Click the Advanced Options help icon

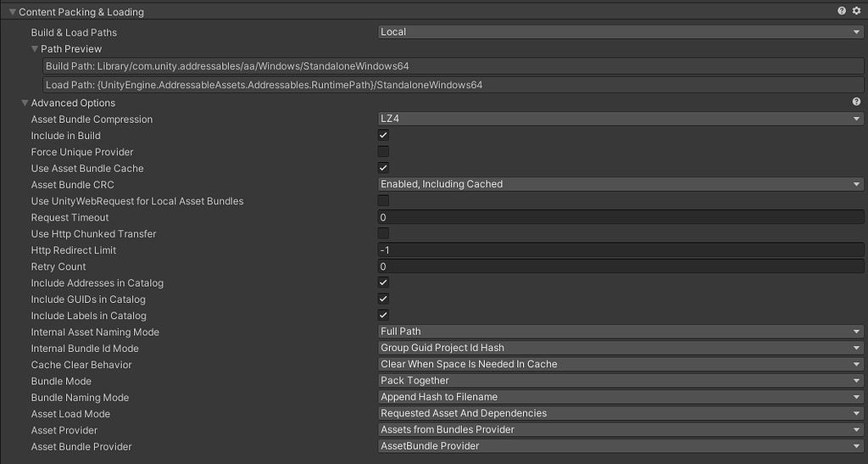click(x=856, y=103)
